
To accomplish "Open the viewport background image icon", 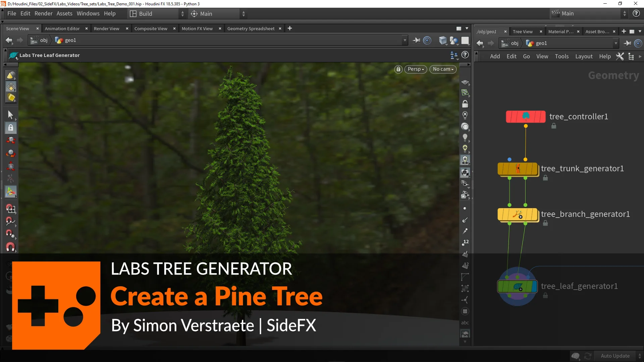I will pyautogui.click(x=465, y=334).
